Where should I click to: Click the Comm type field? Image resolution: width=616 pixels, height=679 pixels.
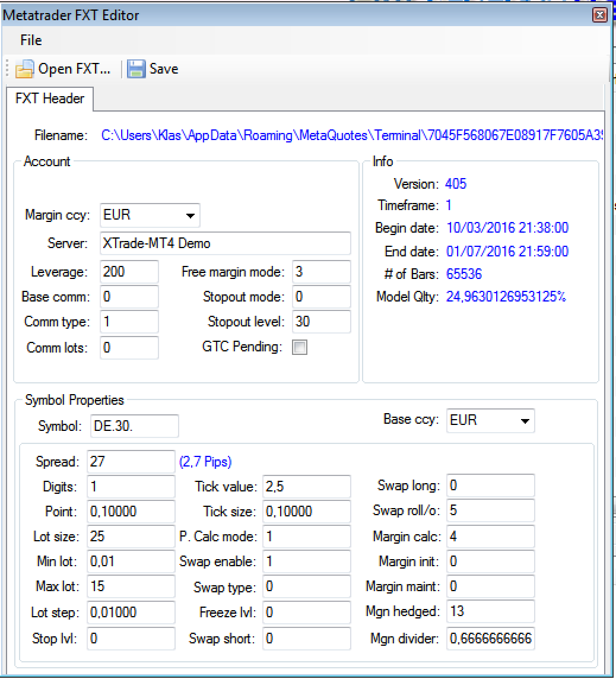[x=129, y=322]
